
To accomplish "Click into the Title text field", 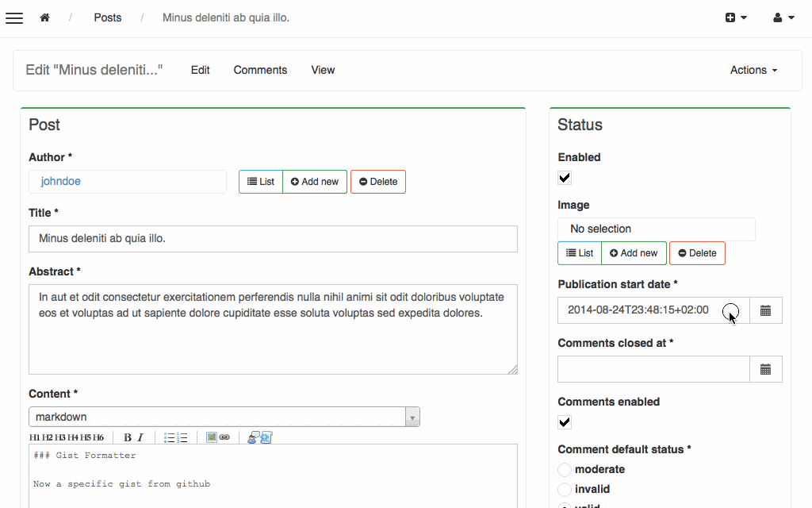I will [x=273, y=239].
